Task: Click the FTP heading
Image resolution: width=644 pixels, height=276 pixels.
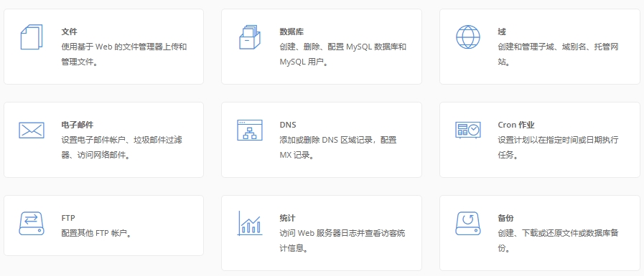Action: coord(68,218)
